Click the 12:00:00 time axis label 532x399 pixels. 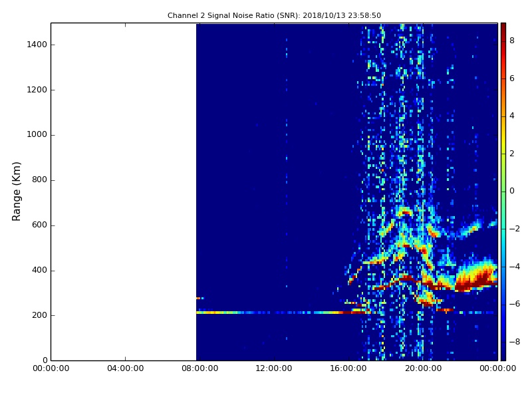pyautogui.click(x=274, y=368)
